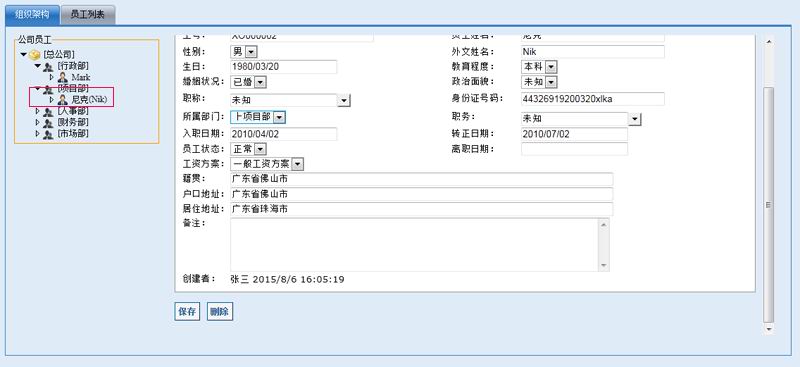Open the 政治面貌 political status dropdown
Viewport: 800px width, 367px height.
point(551,82)
